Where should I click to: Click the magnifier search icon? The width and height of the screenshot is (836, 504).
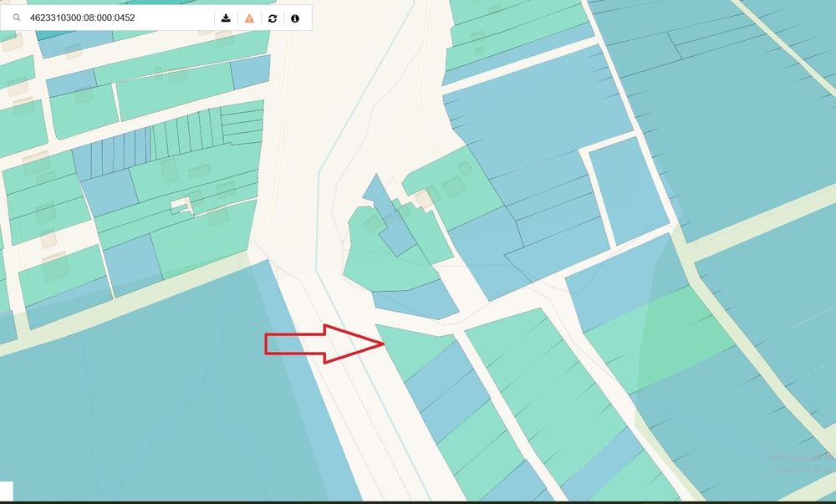[17, 18]
